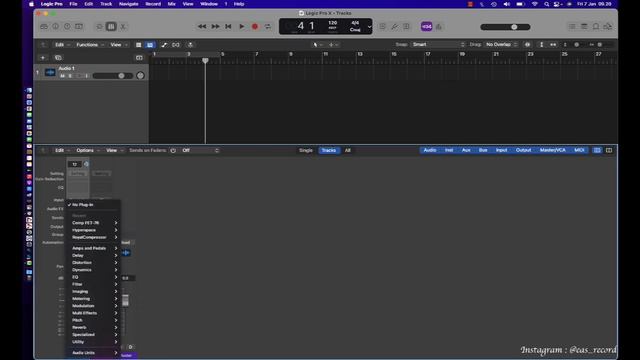Open the Toolbar from the control bar
The image size is (640, 360).
pyautogui.click(x=79, y=27)
